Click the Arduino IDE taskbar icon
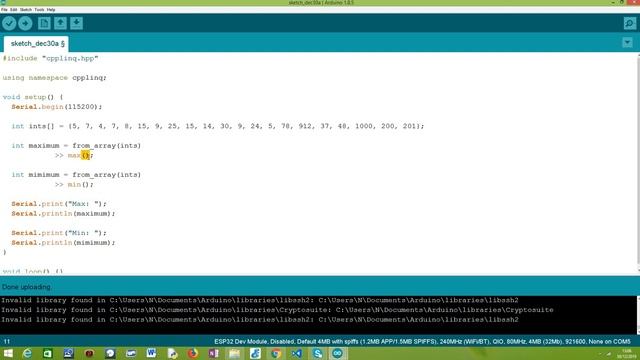Screen dimensions: 640x360 [x=338, y=353]
